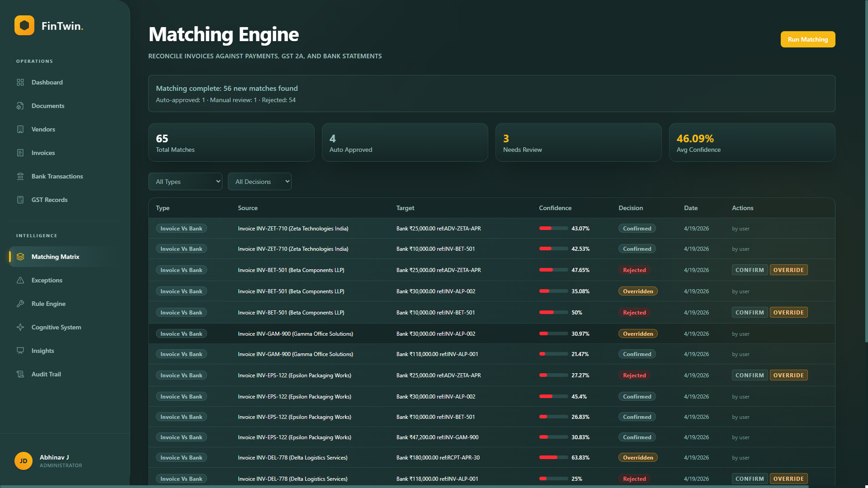Click the Rule Engine wrench icon

pyautogui.click(x=20, y=304)
